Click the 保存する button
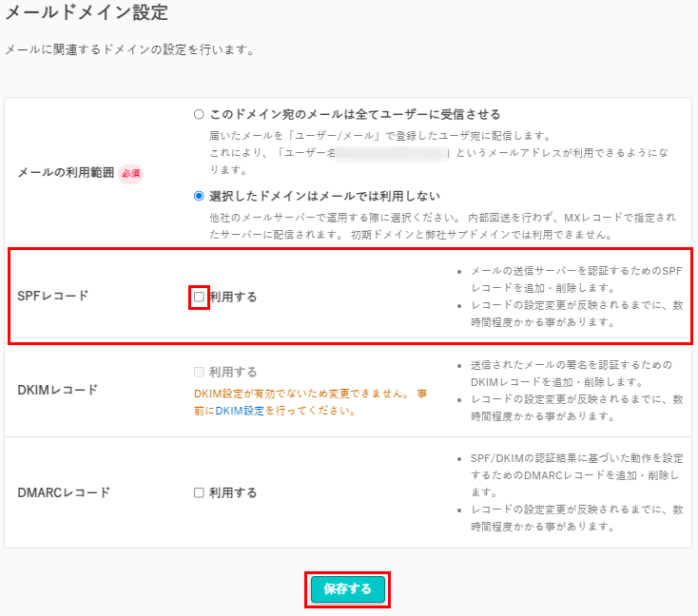Screen dimensions: 698x616 click(347, 589)
